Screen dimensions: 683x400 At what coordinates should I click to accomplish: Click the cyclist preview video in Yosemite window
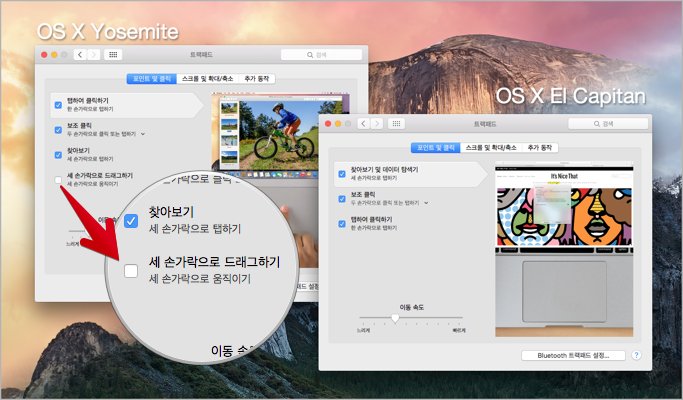pos(281,133)
